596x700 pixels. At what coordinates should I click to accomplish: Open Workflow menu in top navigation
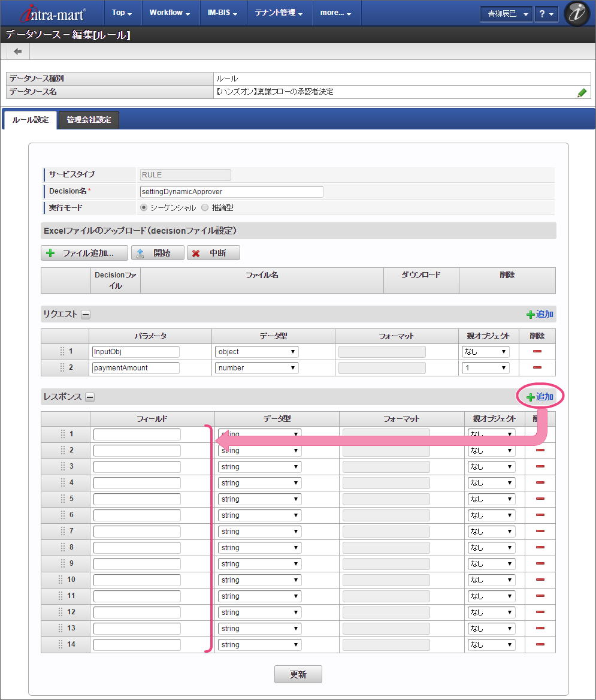(170, 13)
